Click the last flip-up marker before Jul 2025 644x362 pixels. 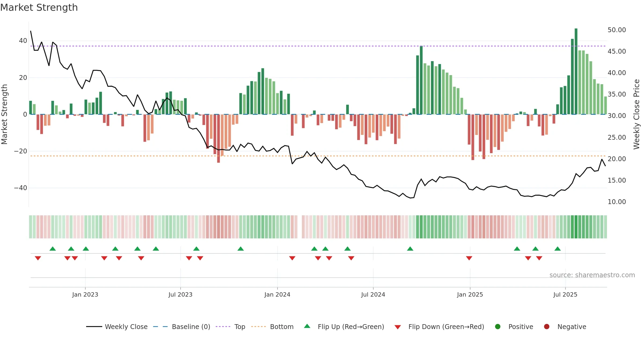point(558,249)
